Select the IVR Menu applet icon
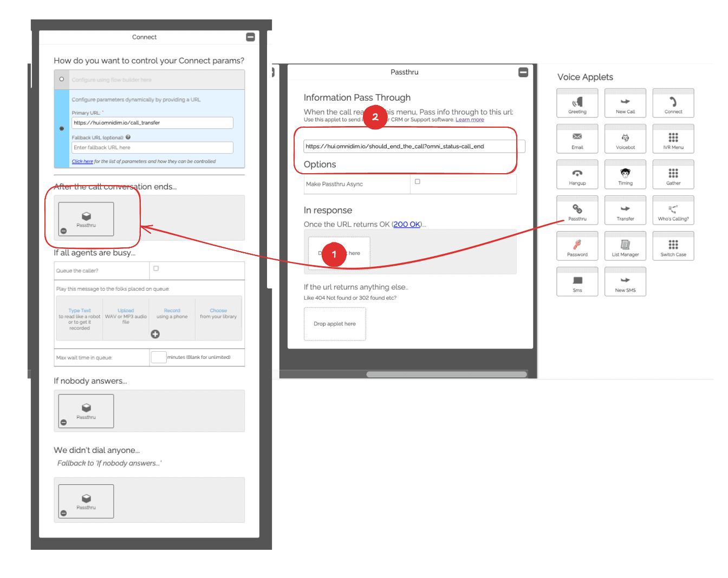This screenshot has width=728, height=578. pyautogui.click(x=673, y=139)
